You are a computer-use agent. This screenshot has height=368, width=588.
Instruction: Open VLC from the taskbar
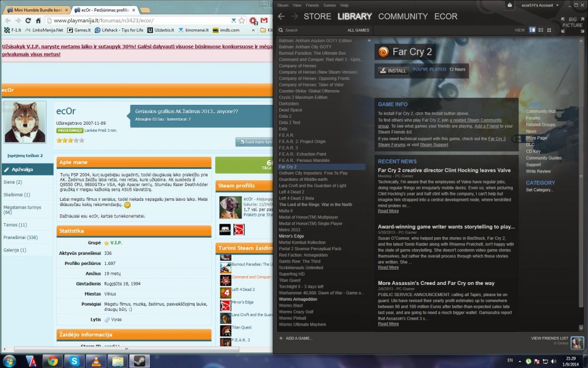coord(96,360)
